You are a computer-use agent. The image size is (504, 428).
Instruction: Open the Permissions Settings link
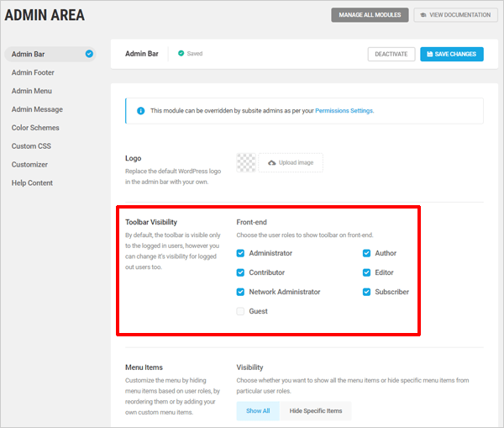(x=344, y=111)
